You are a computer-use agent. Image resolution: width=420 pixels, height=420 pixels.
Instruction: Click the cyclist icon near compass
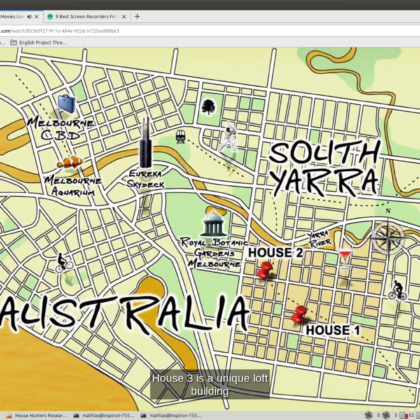[397, 290]
